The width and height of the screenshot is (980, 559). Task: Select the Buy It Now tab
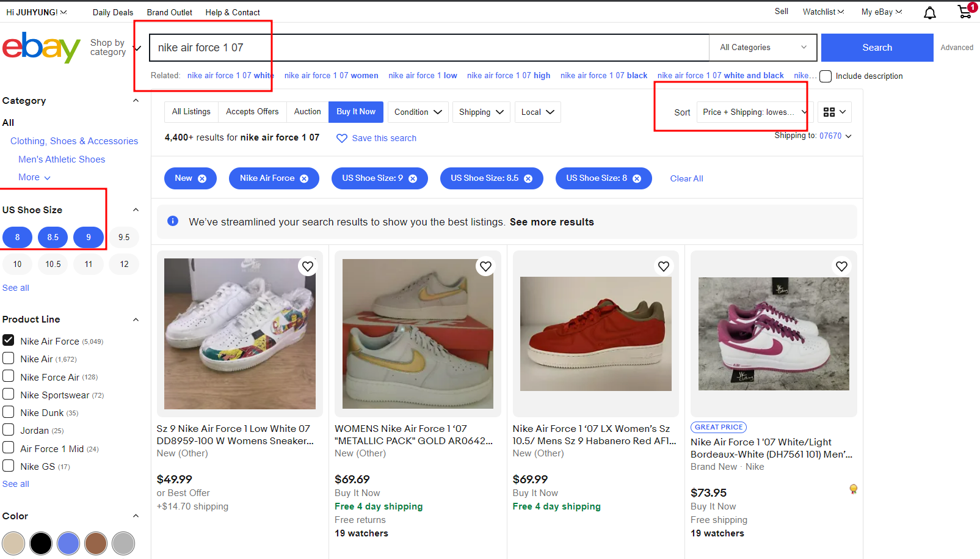click(x=356, y=112)
